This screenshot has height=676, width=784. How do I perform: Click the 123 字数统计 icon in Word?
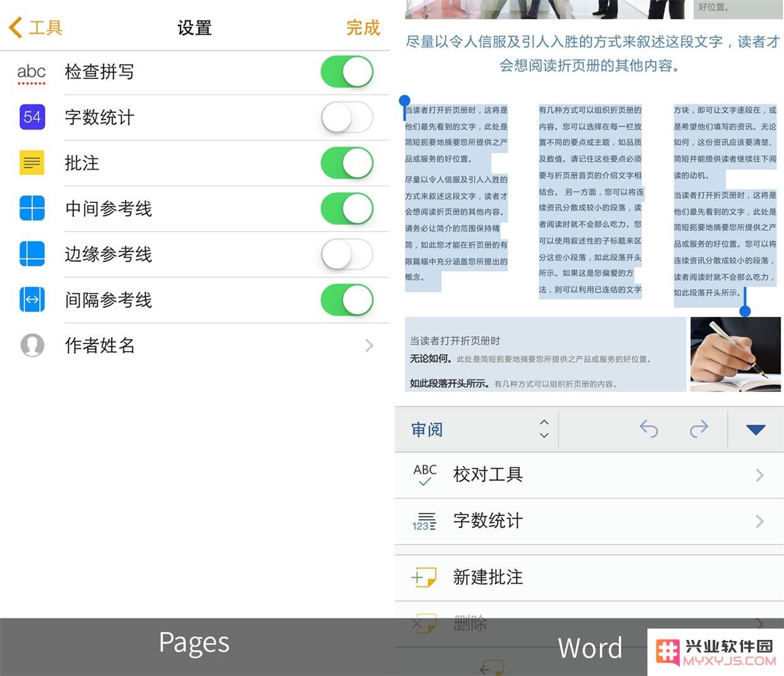point(424,521)
